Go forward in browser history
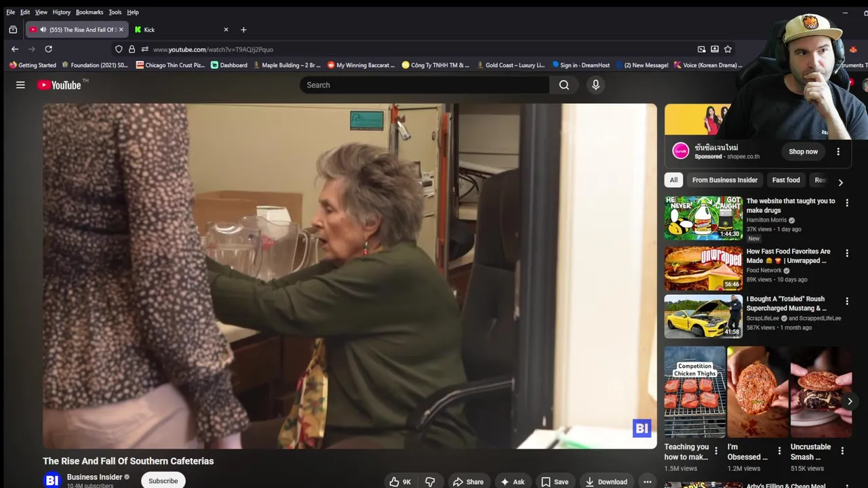Screen dimensions: 868x488 tap(31, 49)
